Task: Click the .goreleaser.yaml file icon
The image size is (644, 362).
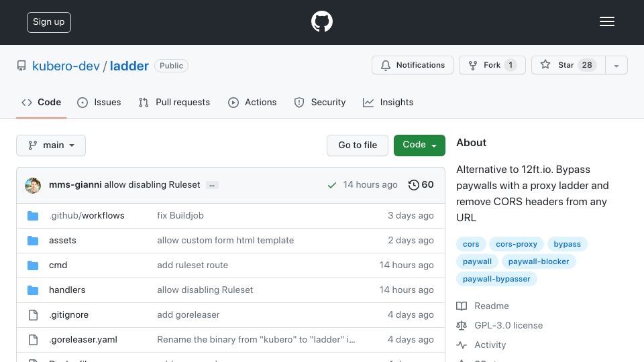Action: click(x=33, y=340)
